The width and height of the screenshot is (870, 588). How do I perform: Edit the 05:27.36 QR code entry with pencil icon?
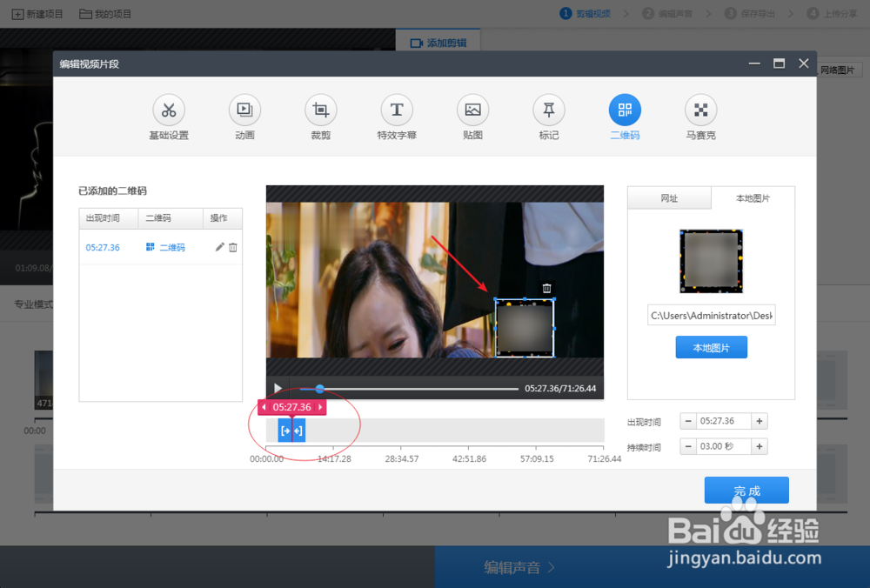220,247
